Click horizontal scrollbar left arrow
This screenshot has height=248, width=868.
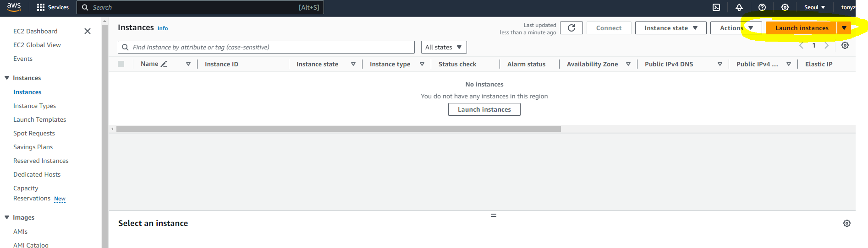click(112, 129)
